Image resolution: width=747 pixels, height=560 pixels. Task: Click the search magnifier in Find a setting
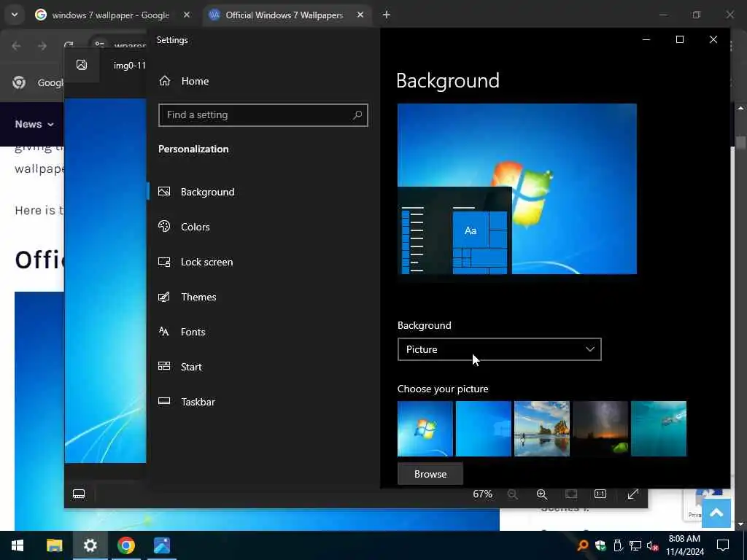click(x=357, y=114)
